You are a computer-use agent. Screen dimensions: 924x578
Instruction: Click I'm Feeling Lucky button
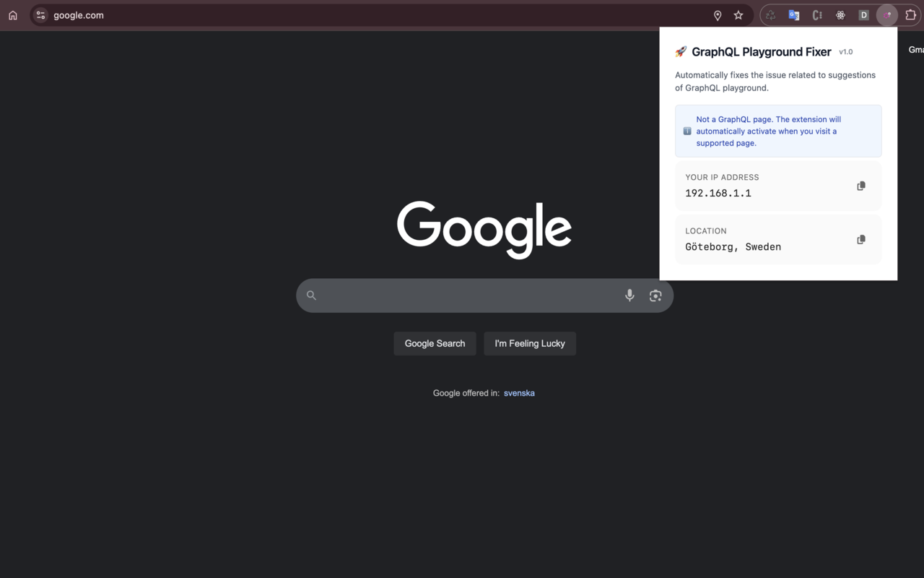(x=530, y=343)
